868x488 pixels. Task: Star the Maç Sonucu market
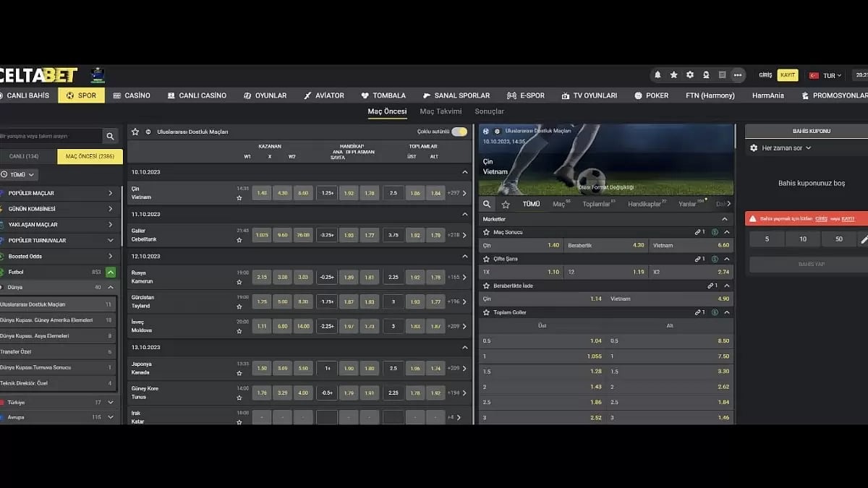tap(487, 232)
